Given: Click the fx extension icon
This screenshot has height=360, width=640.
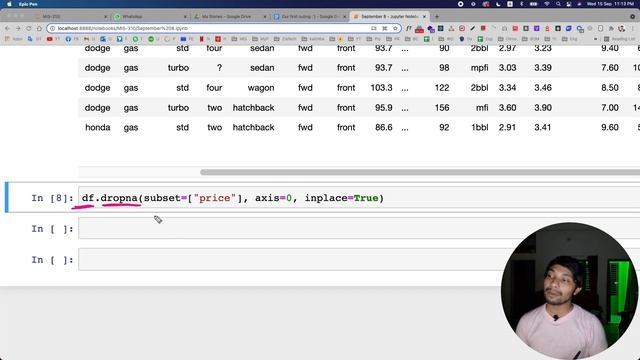Looking at the screenshot, I should pyautogui.click(x=409, y=29).
